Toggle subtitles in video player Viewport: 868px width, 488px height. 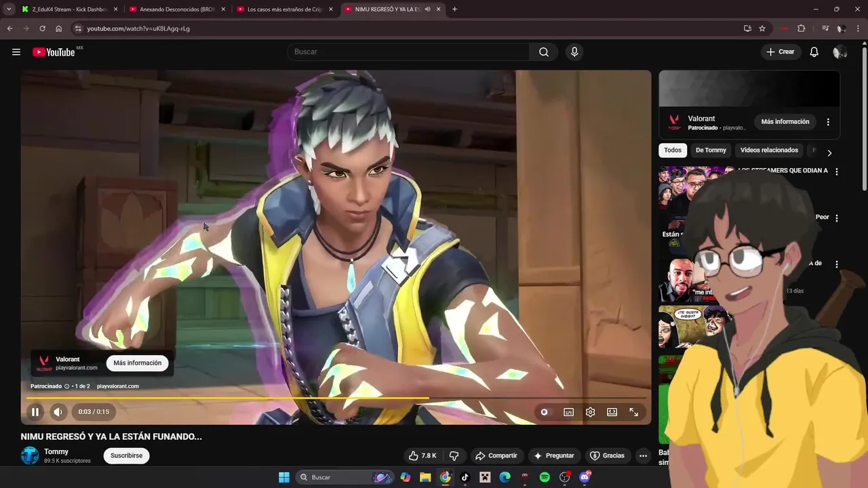569,412
